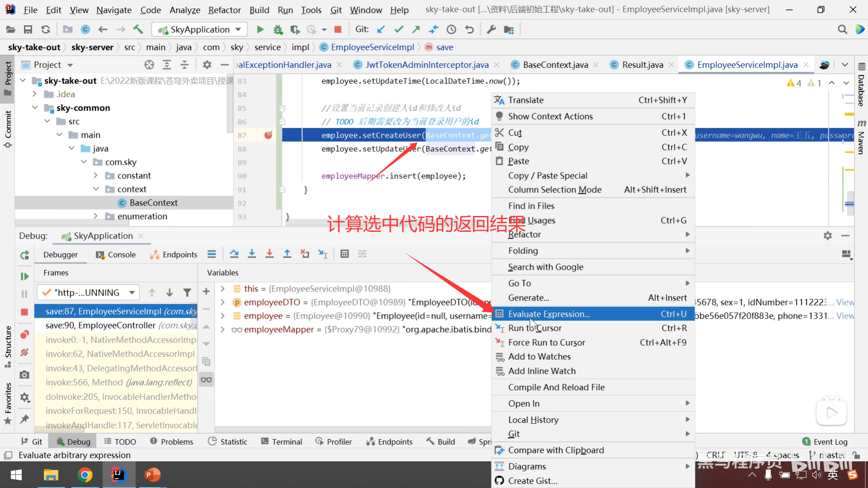Open Chrome from the Windows taskbar
The width and height of the screenshot is (868, 488).
pos(85,475)
